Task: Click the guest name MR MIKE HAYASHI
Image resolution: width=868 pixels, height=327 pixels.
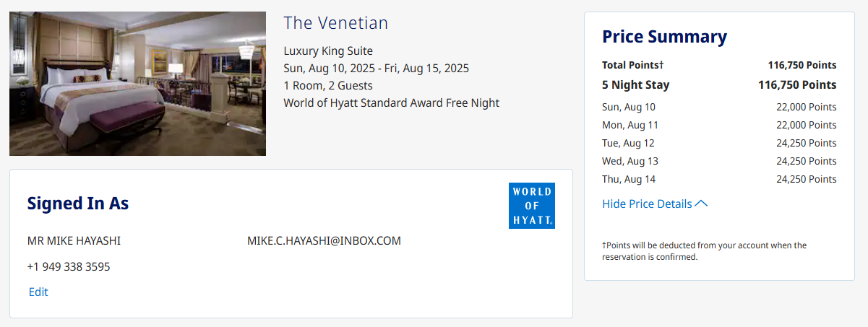Action: tap(74, 241)
